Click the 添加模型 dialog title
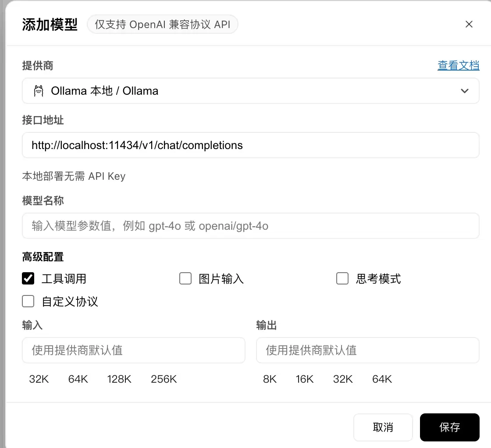 [50, 25]
